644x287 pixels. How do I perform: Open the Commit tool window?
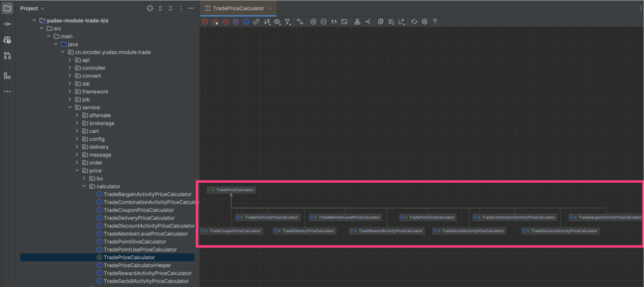point(7,24)
